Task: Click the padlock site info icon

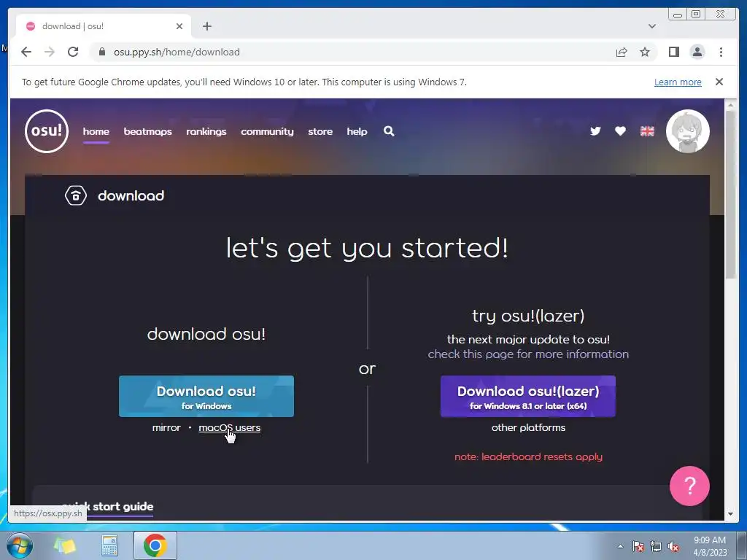Action: (101, 52)
